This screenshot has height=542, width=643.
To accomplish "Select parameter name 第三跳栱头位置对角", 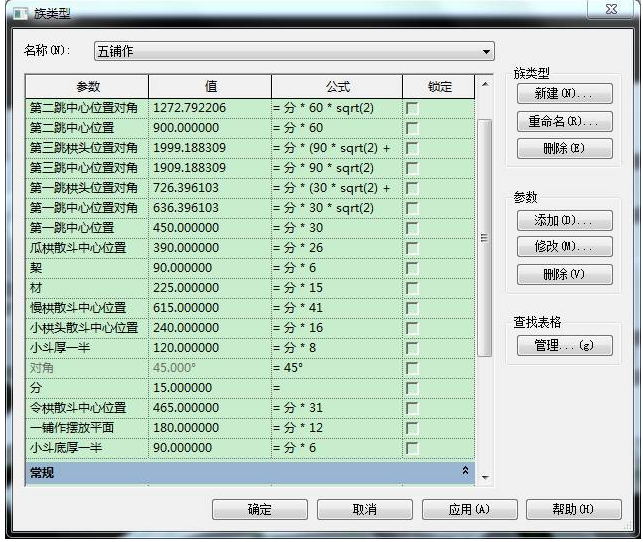I will point(87,148).
